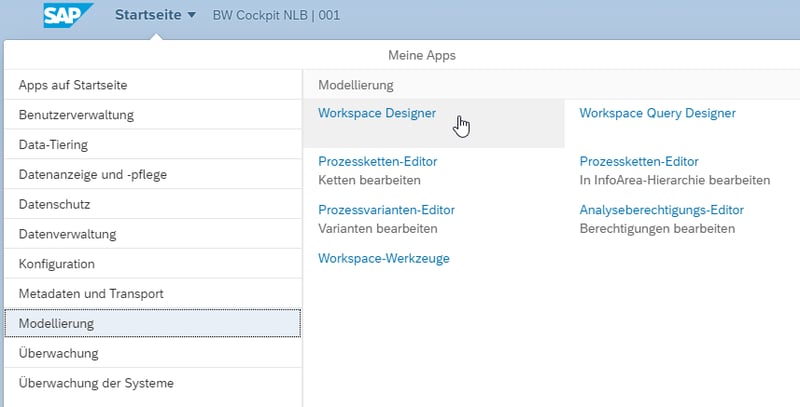
Task: Open Prozessketten-Editor InfoArea-Hierarchie app
Action: [x=639, y=162]
